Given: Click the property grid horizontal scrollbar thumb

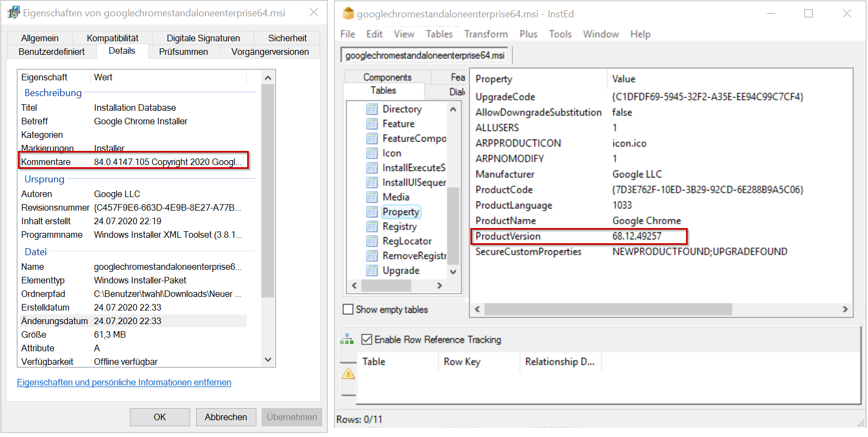Looking at the screenshot, I should point(608,309).
